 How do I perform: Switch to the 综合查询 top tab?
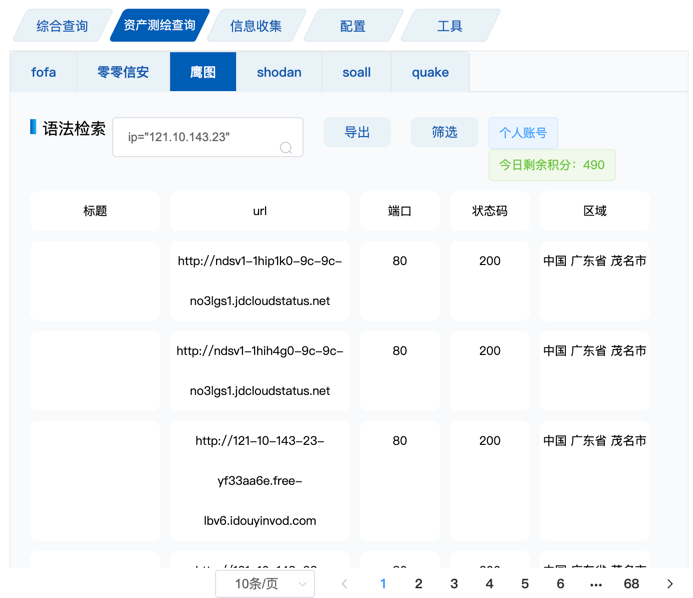click(62, 26)
